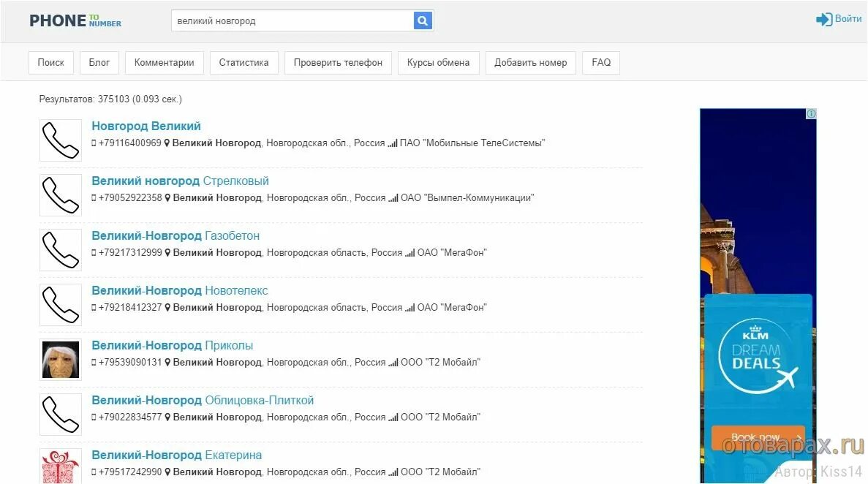Viewport: 868px width, 484px height.
Task: Select phone number +79116400969
Action: click(129, 143)
